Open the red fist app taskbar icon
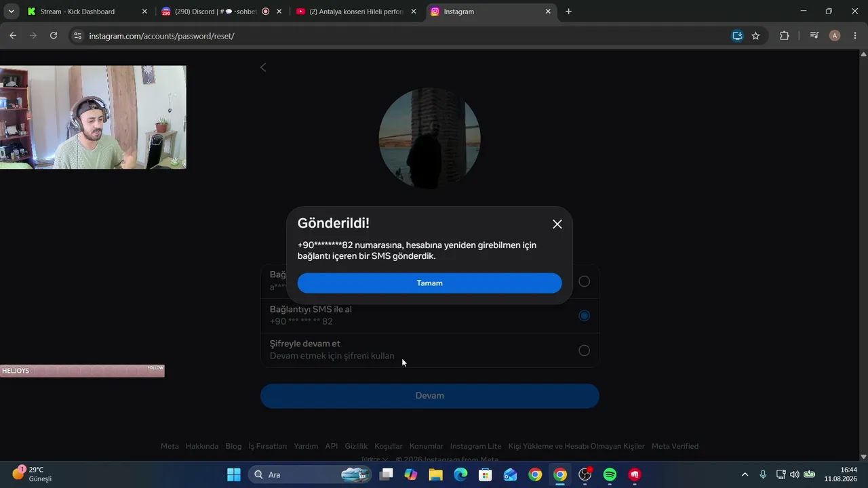The width and height of the screenshot is (868, 488). coord(635,474)
